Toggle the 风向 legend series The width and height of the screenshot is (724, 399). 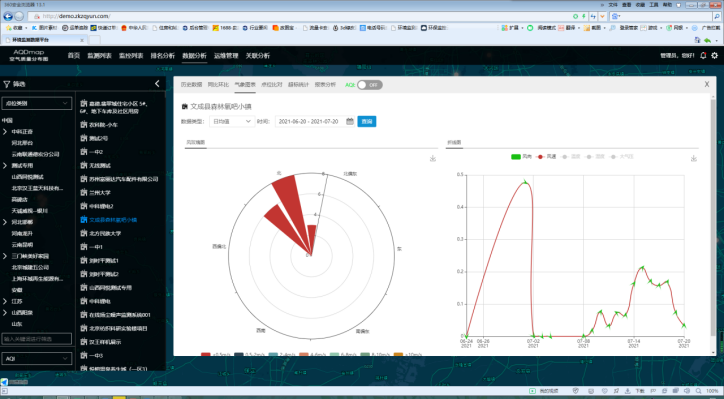pos(521,157)
